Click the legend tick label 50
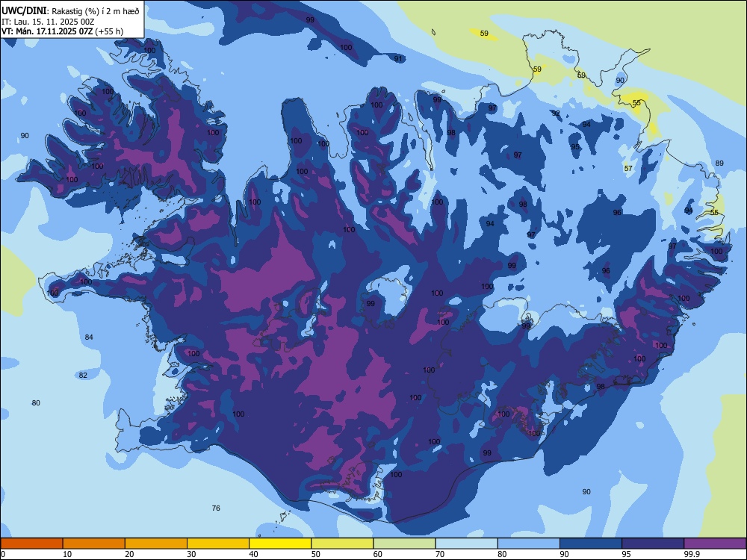The height and width of the screenshot is (560, 747). click(316, 554)
